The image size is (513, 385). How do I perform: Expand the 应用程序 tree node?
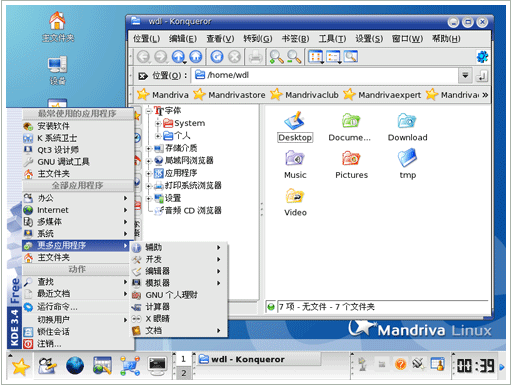click(x=149, y=173)
